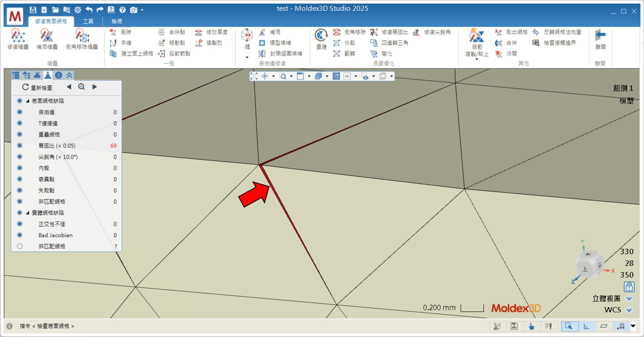
Task: Toggle the 重疊網格 radio button
Action: point(20,134)
